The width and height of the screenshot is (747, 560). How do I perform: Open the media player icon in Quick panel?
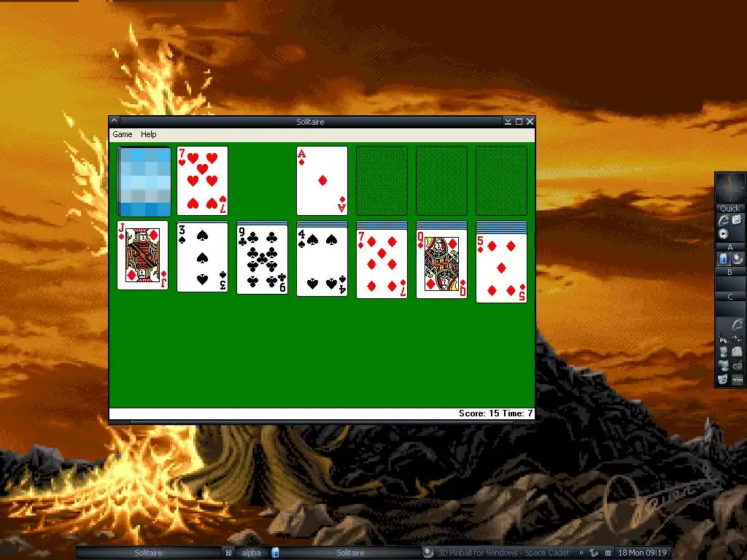[723, 234]
